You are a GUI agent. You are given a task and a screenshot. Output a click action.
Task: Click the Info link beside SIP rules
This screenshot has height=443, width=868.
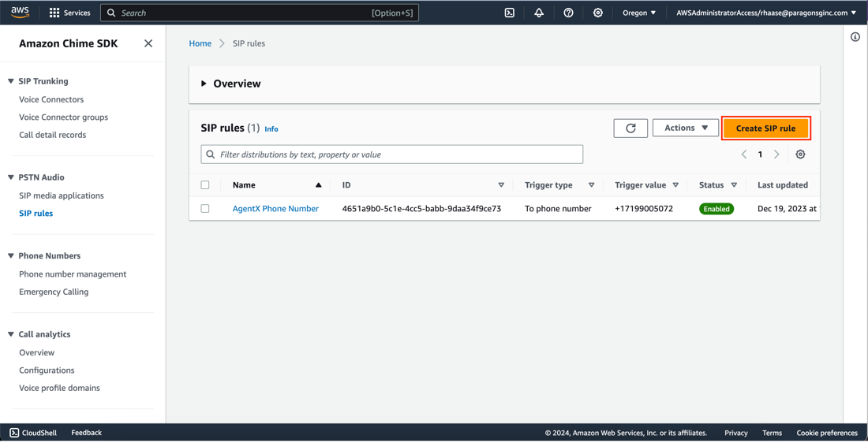271,128
